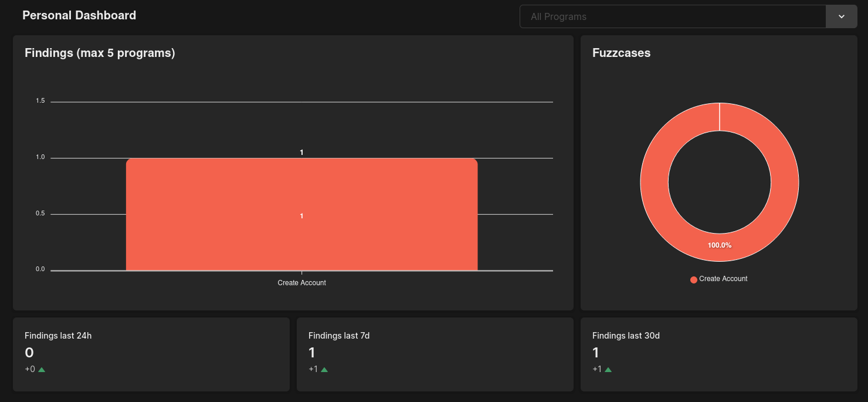This screenshot has height=402, width=868.
Task: Click the 100.0% label on donut
Action: point(719,245)
